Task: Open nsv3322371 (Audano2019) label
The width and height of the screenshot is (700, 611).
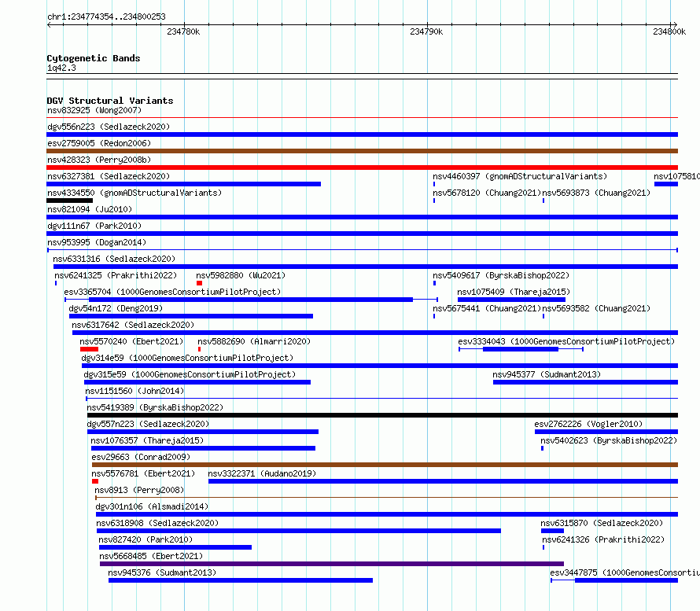Action: 262,473
